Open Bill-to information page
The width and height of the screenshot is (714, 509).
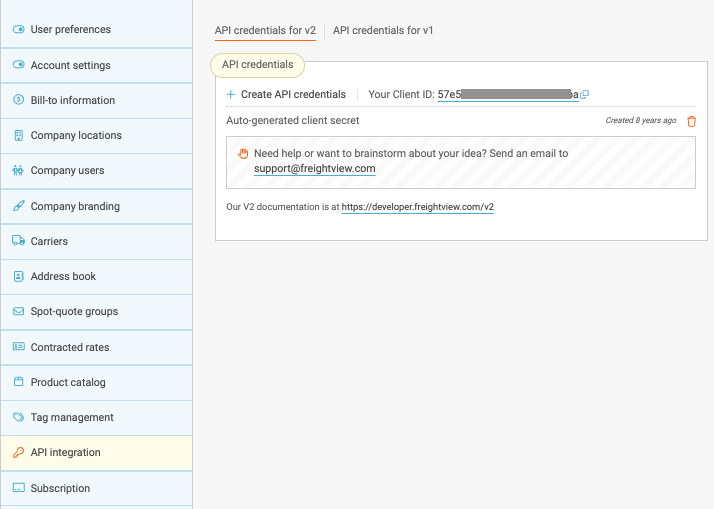click(x=72, y=100)
